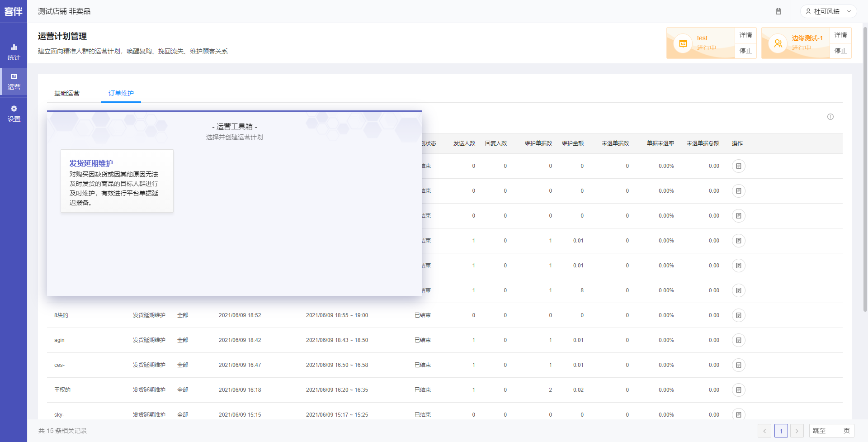Click the plan name 王权的
Viewport: 868px width, 442px height.
pyautogui.click(x=62, y=390)
